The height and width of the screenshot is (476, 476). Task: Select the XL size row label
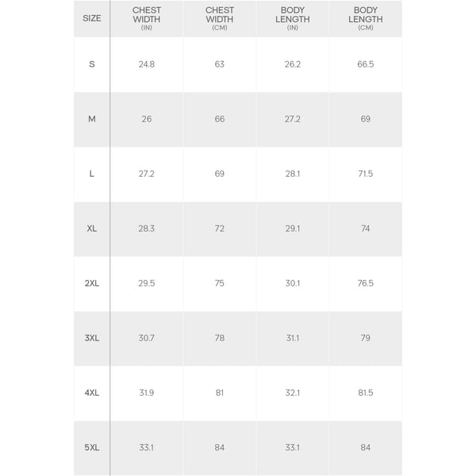[x=92, y=228]
